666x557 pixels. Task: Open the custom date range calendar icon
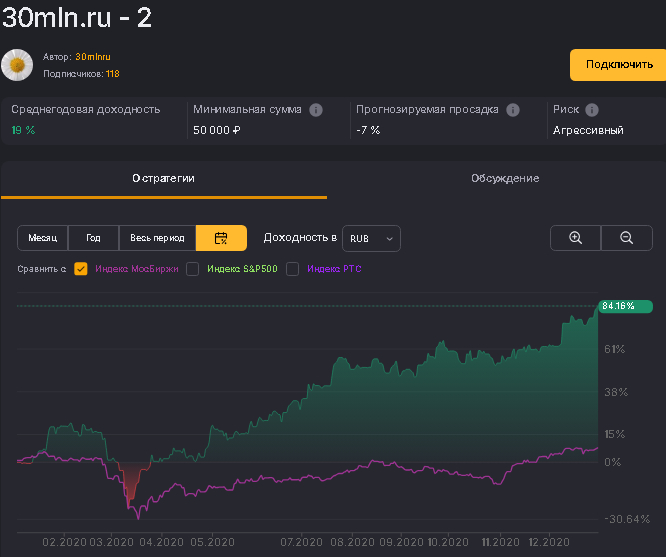(221, 238)
